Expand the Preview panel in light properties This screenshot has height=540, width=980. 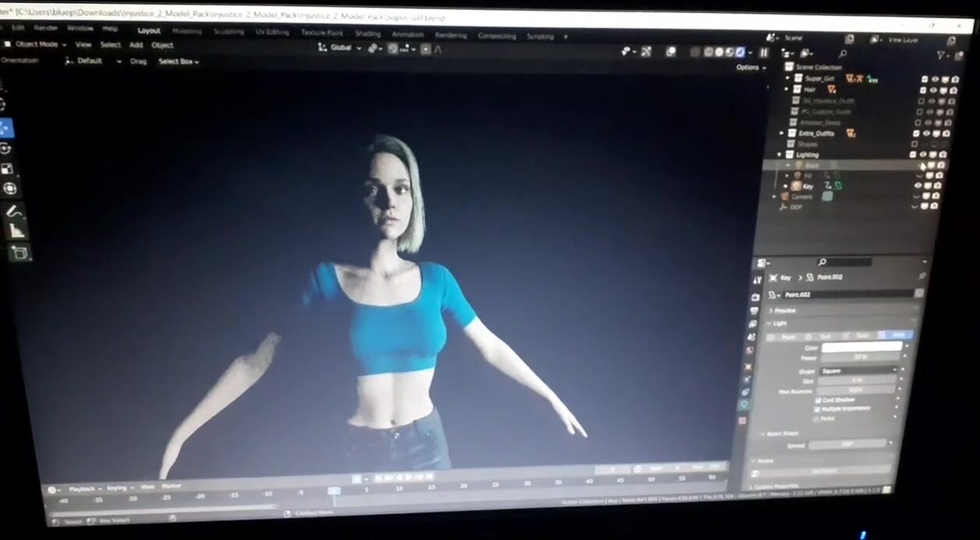click(784, 311)
